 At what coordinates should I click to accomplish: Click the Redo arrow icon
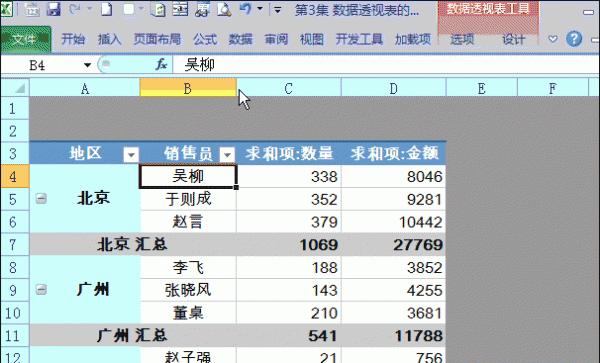[x=74, y=9]
